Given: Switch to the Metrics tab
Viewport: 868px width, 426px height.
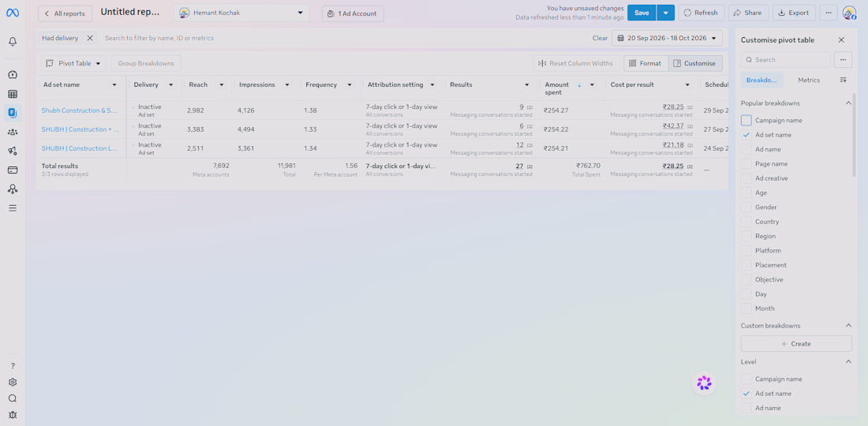Looking at the screenshot, I should [809, 80].
